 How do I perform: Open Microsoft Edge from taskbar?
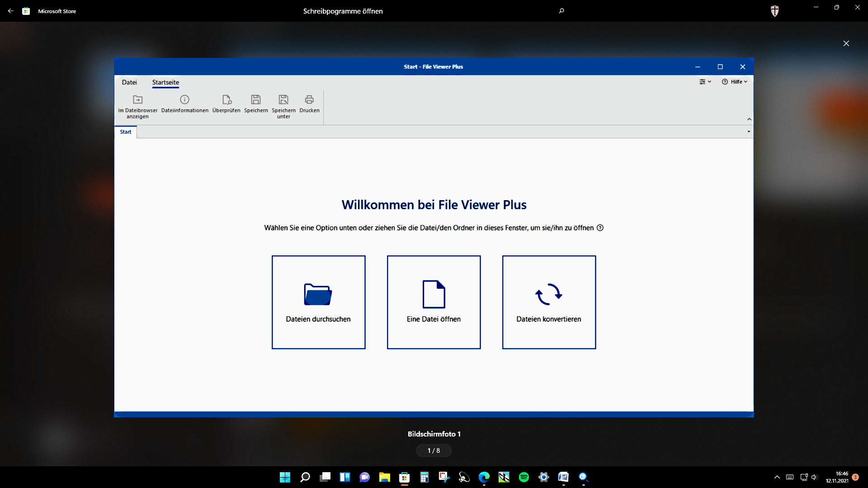coord(484,477)
